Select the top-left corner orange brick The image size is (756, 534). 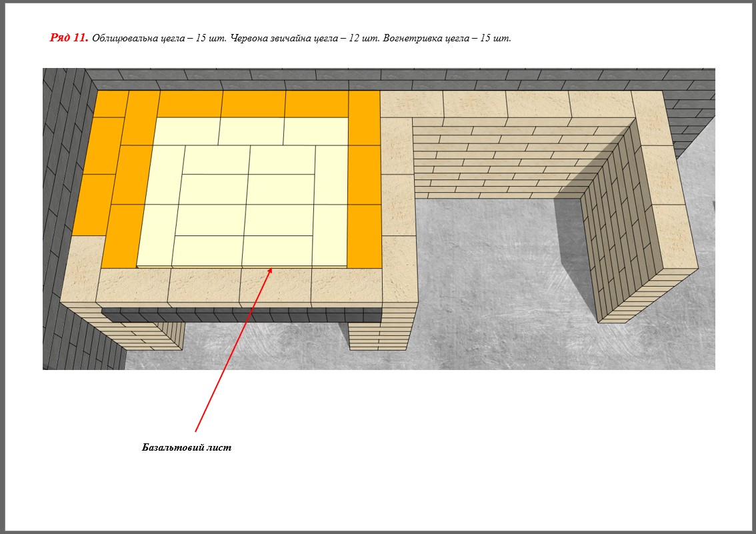tap(111, 103)
